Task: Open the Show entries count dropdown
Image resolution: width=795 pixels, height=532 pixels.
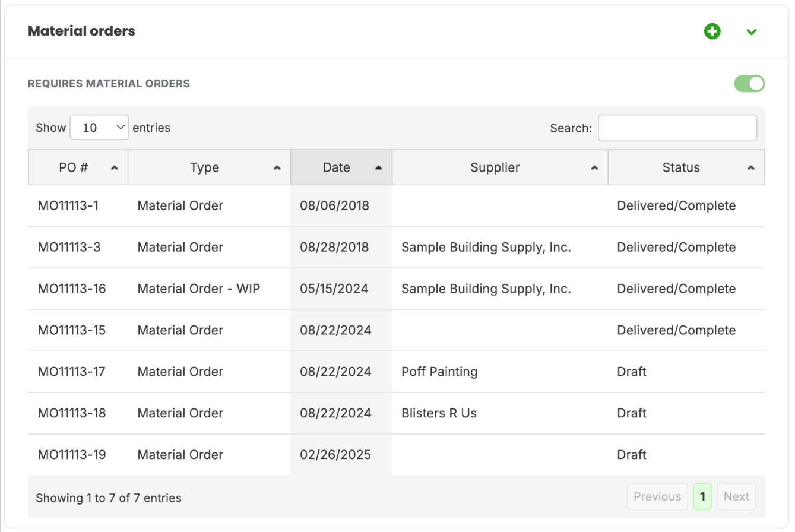Action: pos(99,128)
